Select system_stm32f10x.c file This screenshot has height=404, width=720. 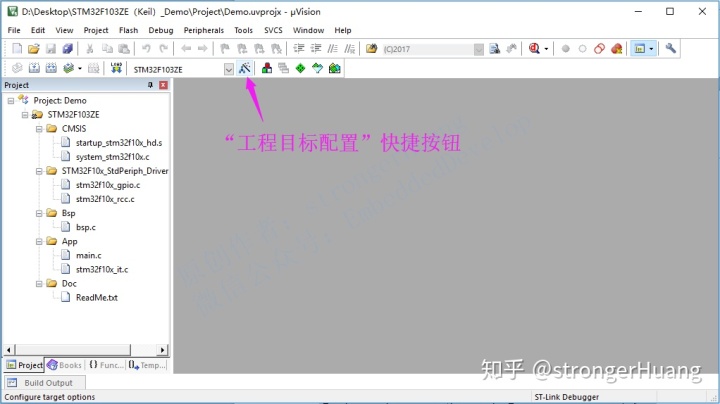tap(112, 157)
